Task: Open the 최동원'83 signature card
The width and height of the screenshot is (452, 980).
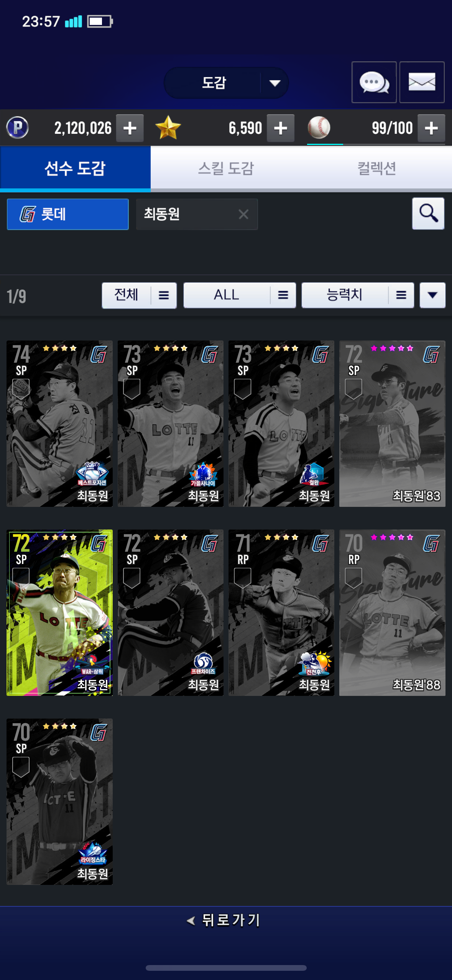Action: coord(392,424)
